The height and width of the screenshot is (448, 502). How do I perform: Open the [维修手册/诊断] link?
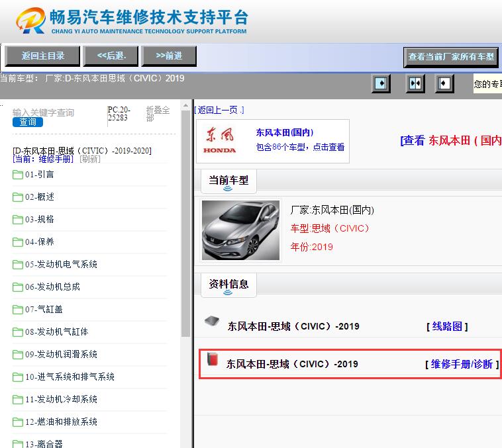coord(462,364)
